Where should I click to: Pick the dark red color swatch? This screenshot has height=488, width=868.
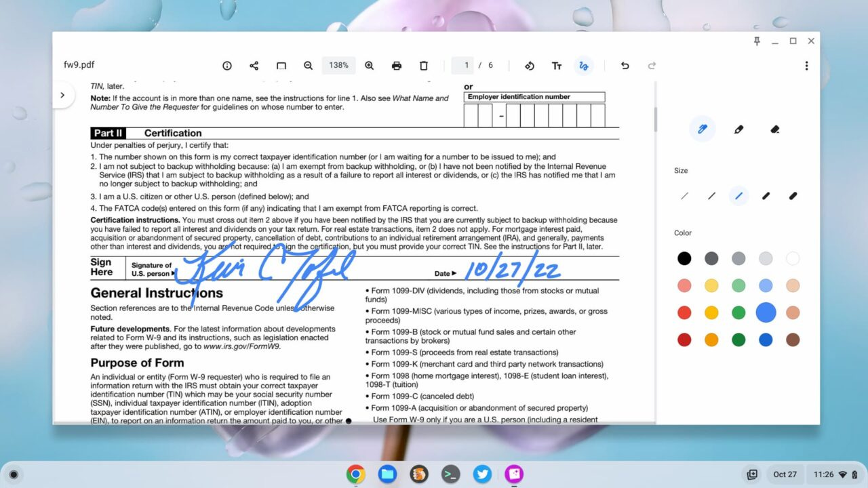coord(684,340)
